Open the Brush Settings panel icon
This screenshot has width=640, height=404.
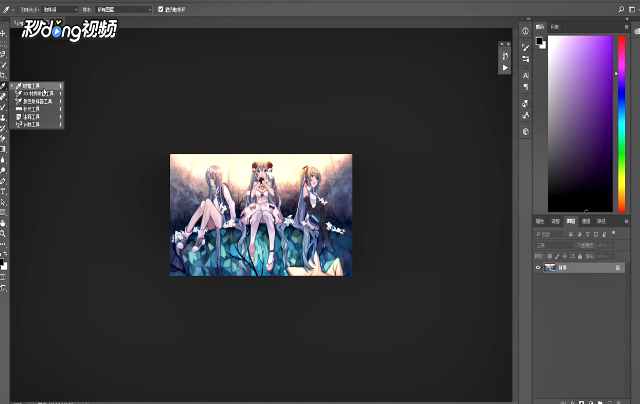coord(525,48)
